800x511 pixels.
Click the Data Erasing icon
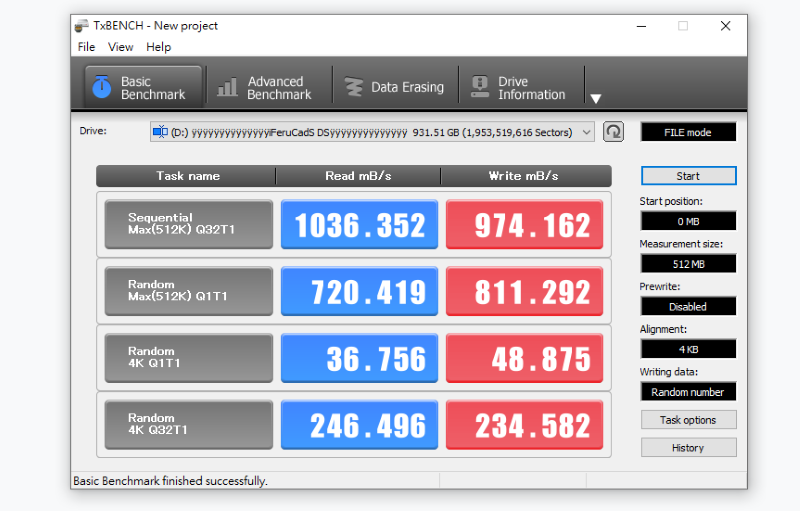pyautogui.click(x=353, y=87)
